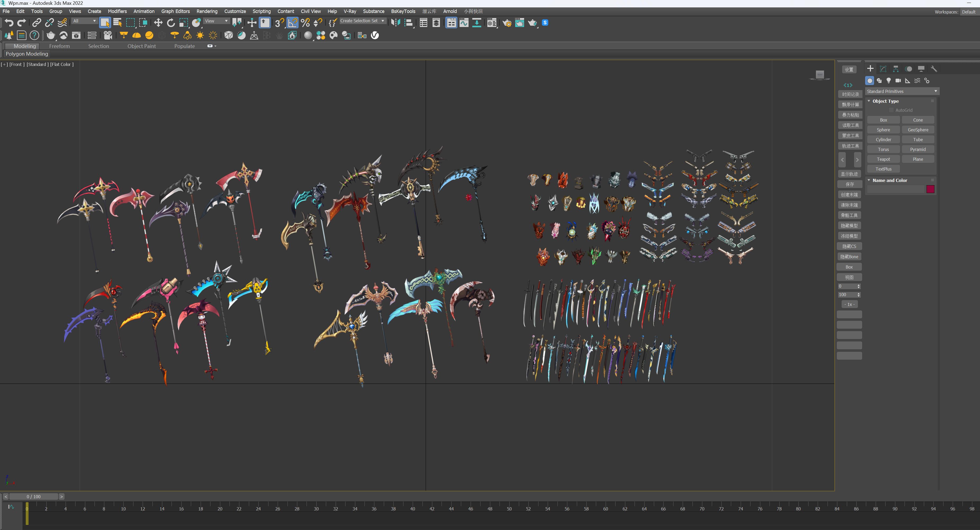Open the Render Setup teapot icon
The image size is (980, 530).
pyautogui.click(x=507, y=23)
